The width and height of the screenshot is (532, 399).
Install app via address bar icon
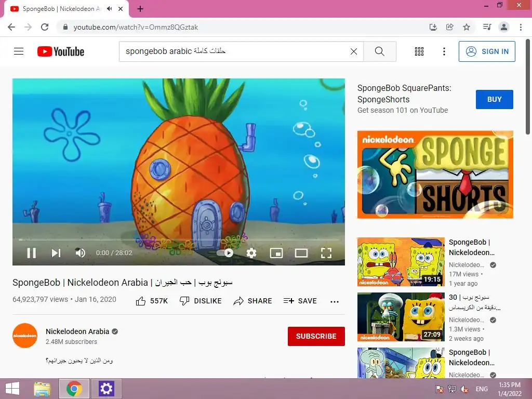(433, 27)
